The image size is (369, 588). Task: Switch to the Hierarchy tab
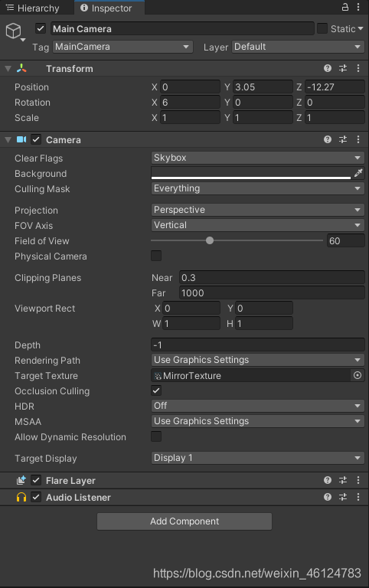pyautogui.click(x=33, y=8)
